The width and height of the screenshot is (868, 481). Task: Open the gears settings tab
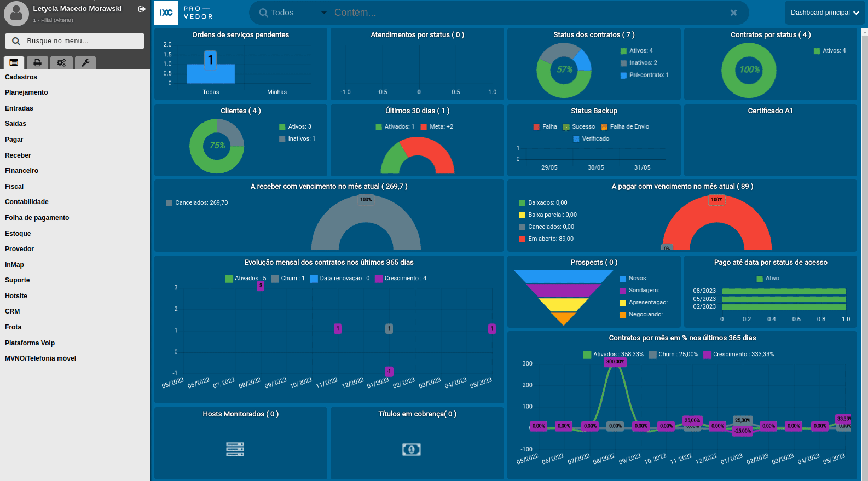click(61, 63)
